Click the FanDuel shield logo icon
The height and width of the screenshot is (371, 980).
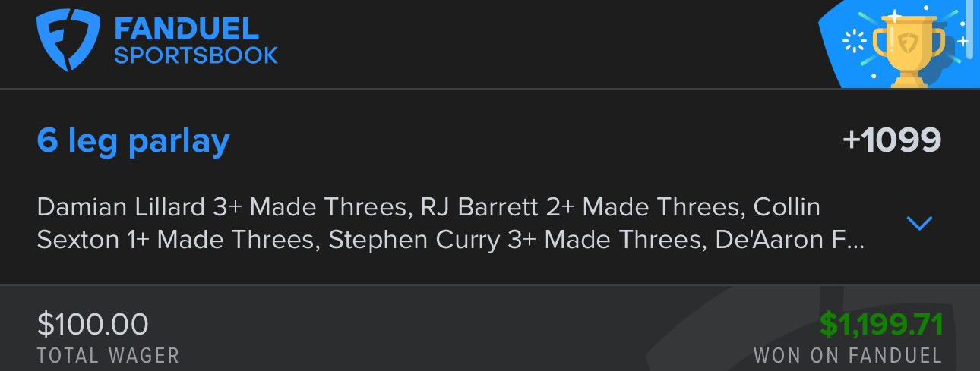pos(69,43)
